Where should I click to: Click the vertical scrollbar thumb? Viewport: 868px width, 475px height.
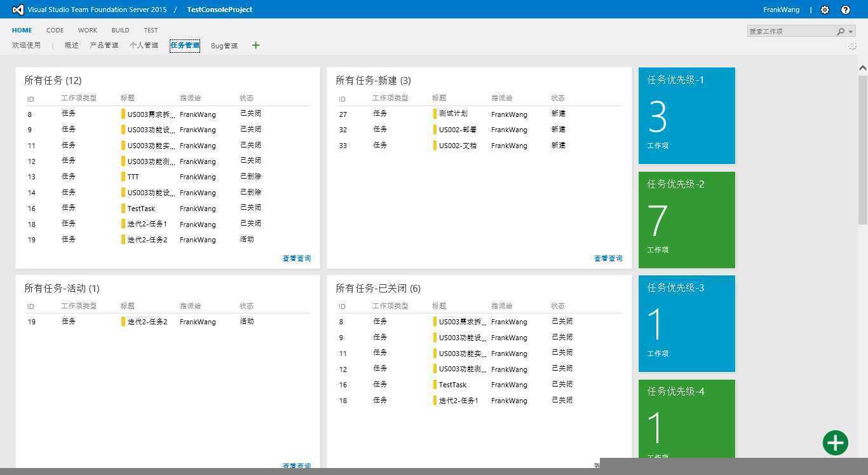tap(862, 149)
